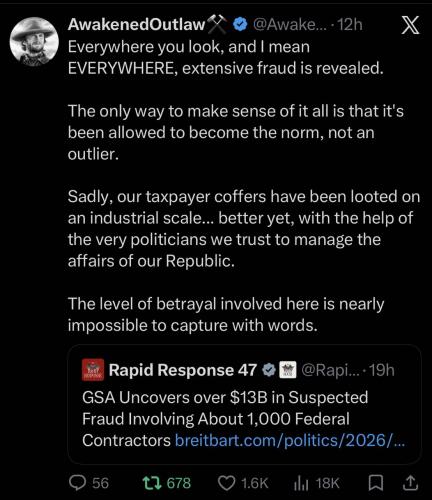Open AwakenedOutlaw display name profile
The width and height of the screenshot is (432, 500).
[136, 24]
